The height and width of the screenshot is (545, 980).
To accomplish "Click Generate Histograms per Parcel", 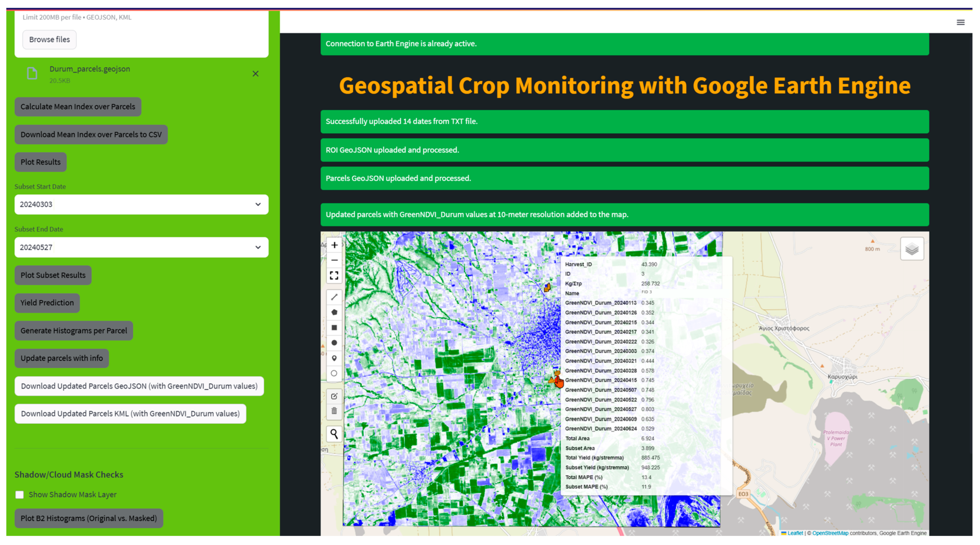I will point(74,331).
